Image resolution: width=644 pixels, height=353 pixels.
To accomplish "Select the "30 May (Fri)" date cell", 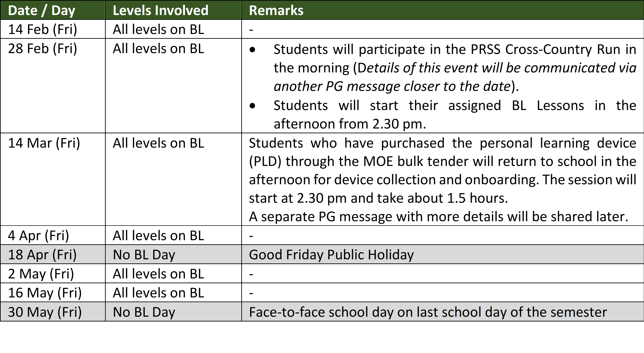I will [x=53, y=312].
